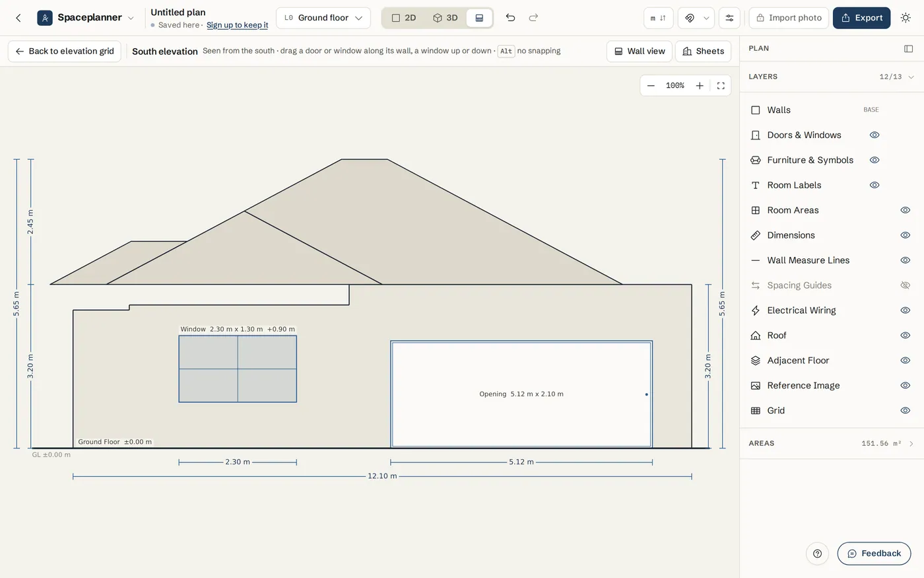Collapse the Plan side panel

pyautogui.click(x=908, y=49)
